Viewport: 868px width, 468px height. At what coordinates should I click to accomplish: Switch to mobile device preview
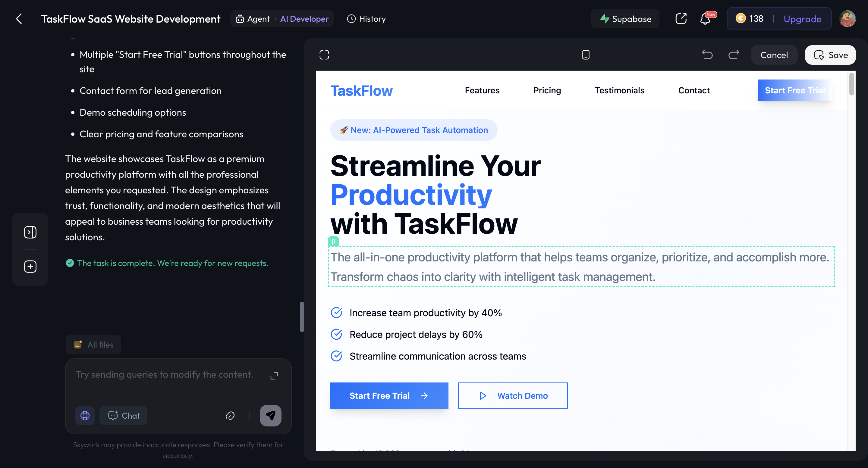pyautogui.click(x=586, y=55)
